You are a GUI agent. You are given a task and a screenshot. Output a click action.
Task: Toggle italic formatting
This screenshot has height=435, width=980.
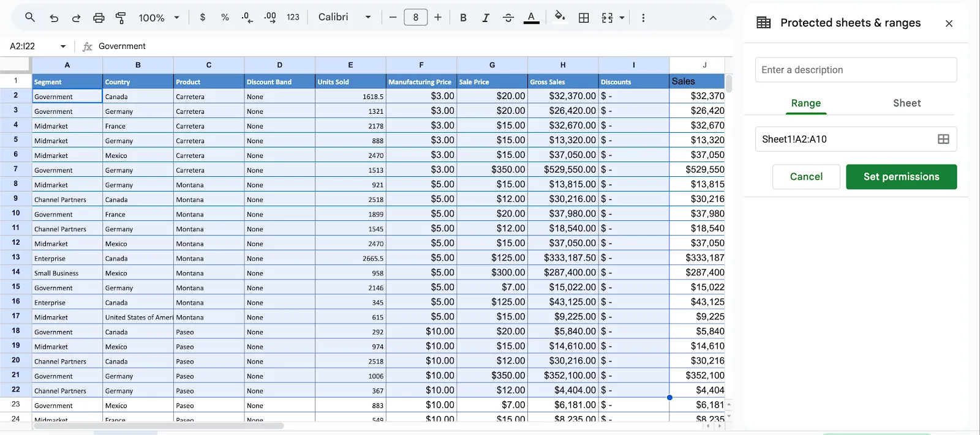point(485,18)
